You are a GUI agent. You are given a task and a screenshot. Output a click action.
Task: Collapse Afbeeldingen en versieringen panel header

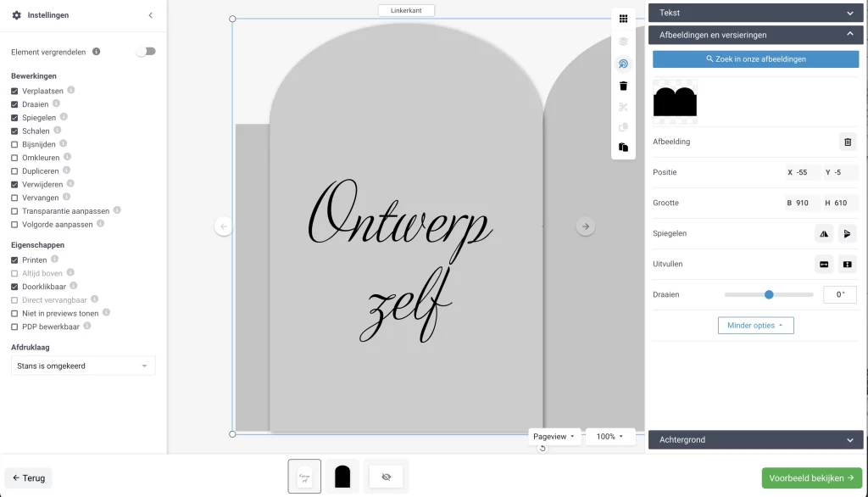click(755, 35)
